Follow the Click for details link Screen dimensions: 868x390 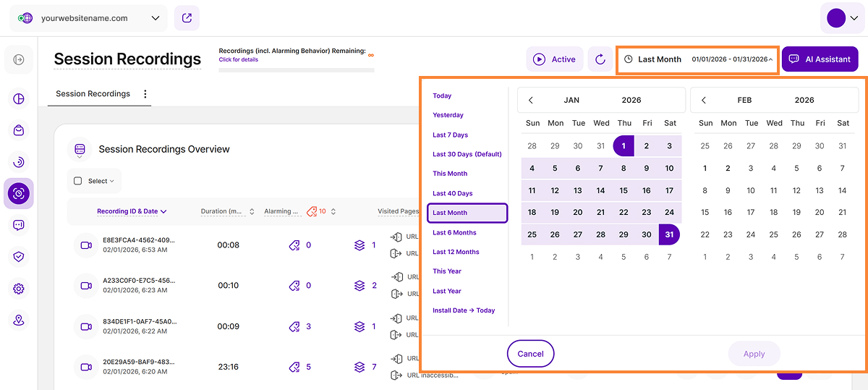(239, 60)
